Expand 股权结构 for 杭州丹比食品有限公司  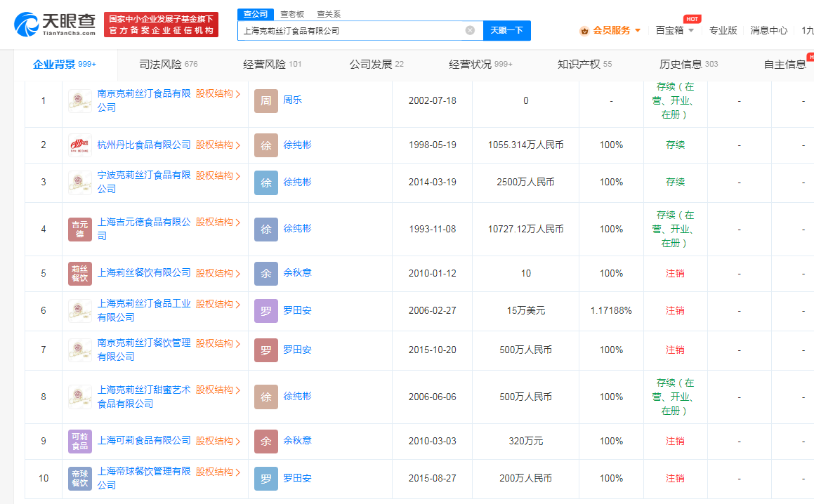point(218,145)
